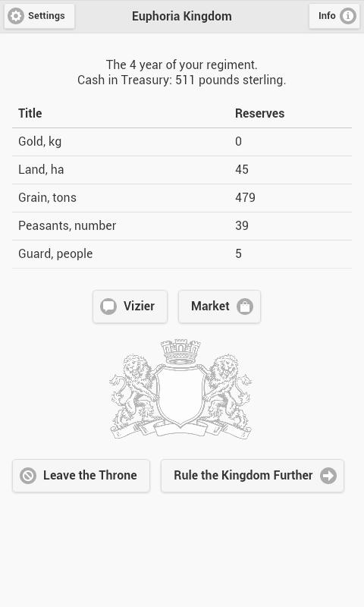The width and height of the screenshot is (364, 607).
Task: Select the Guard, people row
Action: coord(182,254)
